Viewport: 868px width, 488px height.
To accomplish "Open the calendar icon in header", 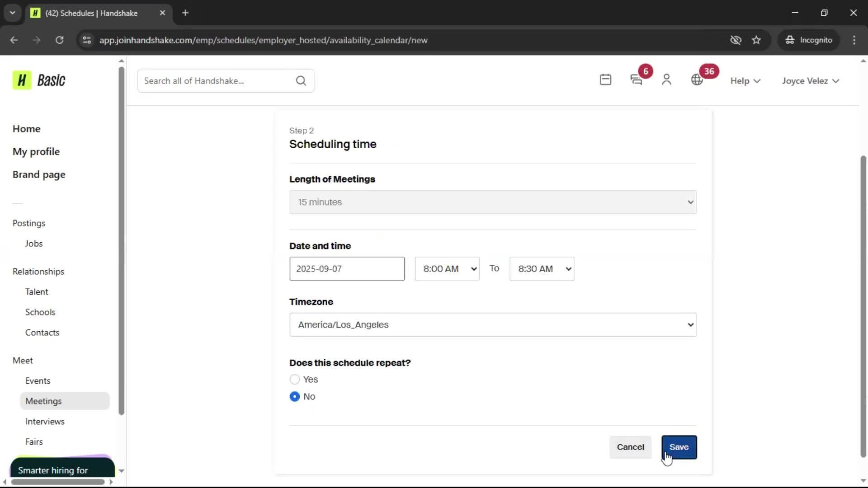I will [x=605, y=80].
